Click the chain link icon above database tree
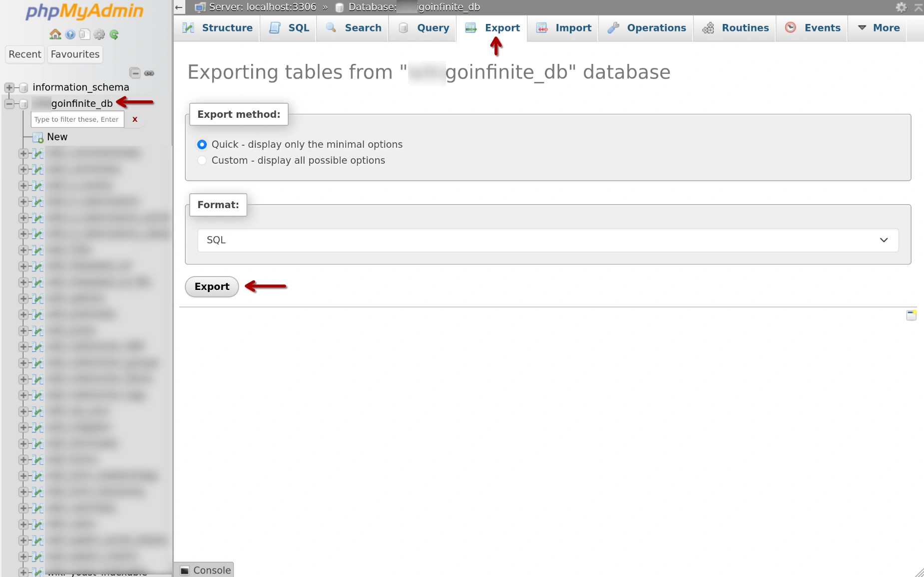The width and height of the screenshot is (924, 577). point(149,73)
